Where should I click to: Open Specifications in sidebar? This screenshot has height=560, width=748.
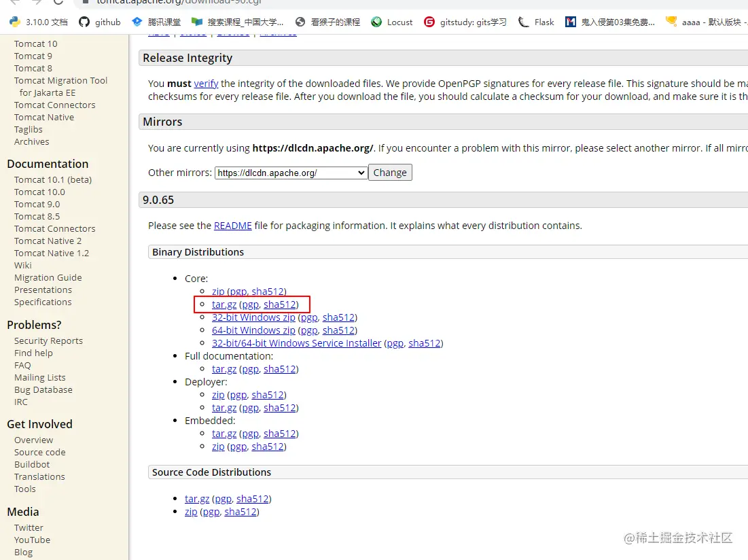pyautogui.click(x=43, y=302)
